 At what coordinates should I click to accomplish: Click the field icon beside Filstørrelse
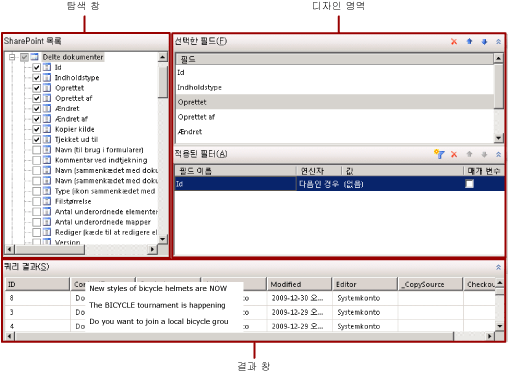pyautogui.click(x=47, y=202)
